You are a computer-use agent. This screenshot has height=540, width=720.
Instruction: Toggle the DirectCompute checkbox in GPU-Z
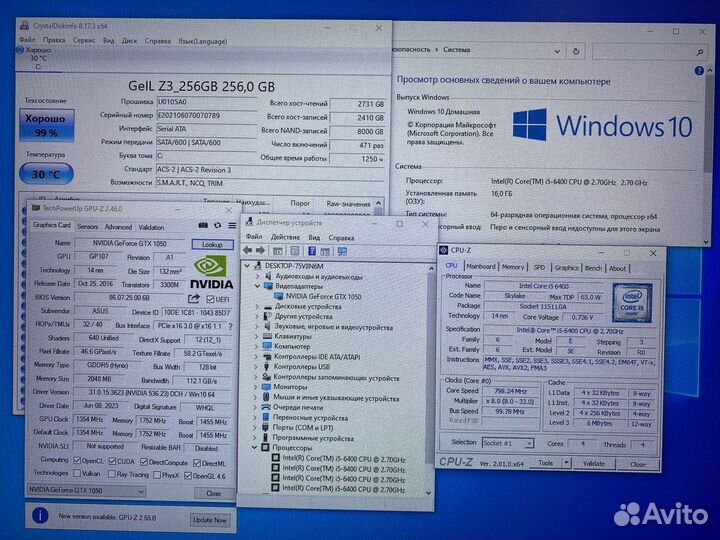[x=144, y=462]
